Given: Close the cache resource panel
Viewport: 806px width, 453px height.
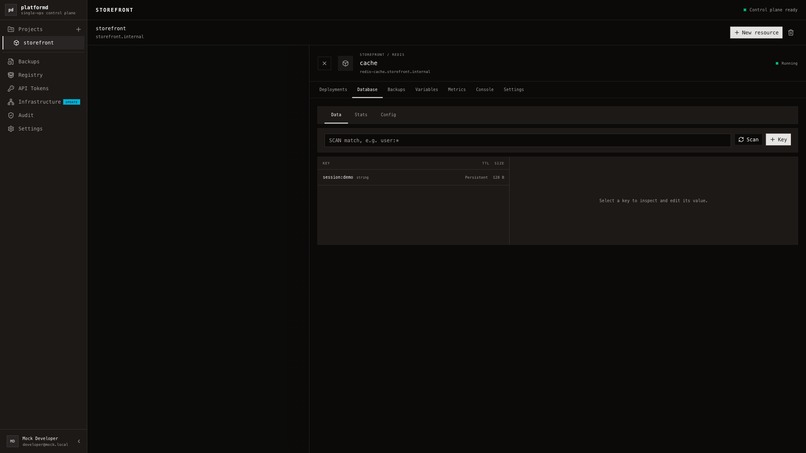Looking at the screenshot, I should pyautogui.click(x=324, y=63).
